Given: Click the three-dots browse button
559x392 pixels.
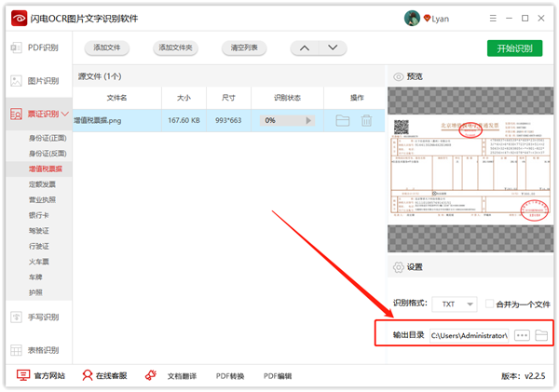Looking at the screenshot, I should click(522, 335).
